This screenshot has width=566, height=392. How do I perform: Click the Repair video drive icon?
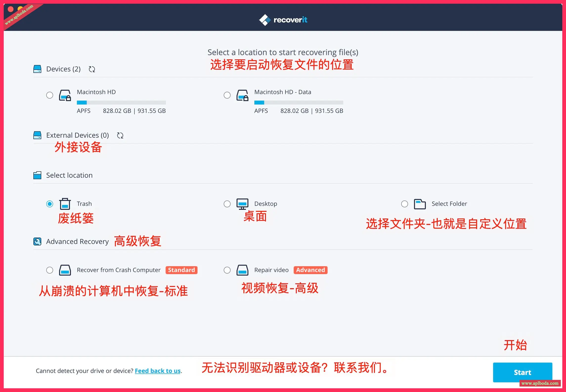pos(242,270)
